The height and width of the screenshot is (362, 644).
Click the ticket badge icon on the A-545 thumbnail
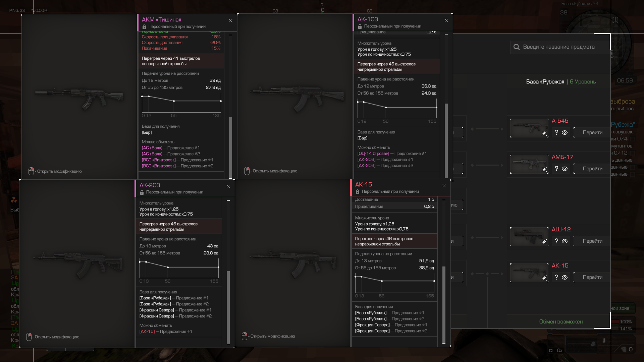(544, 133)
